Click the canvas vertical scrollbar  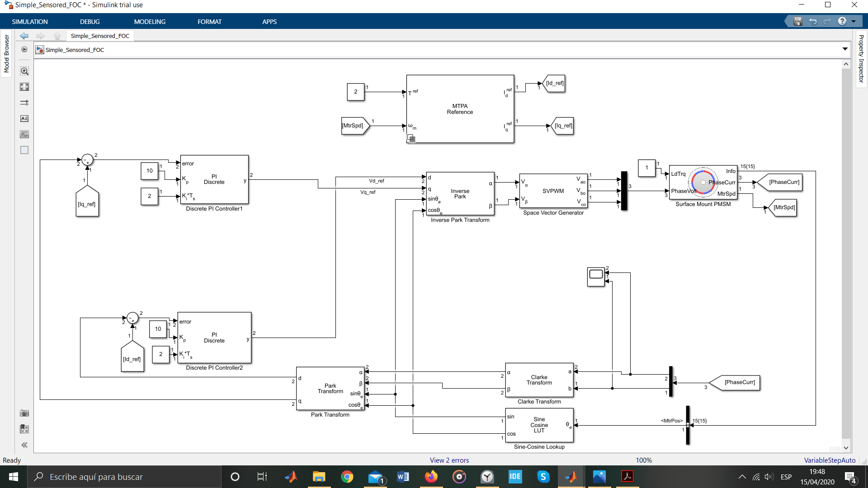coord(846,253)
